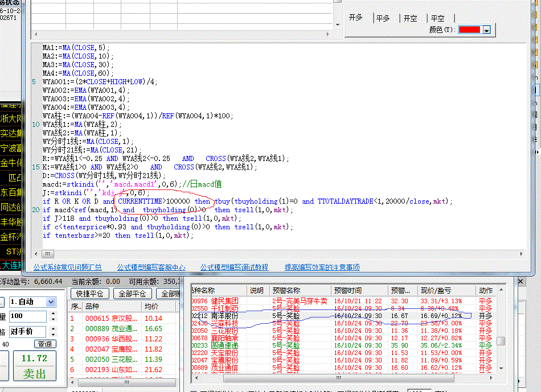This screenshot has height=392, width=541.
Task: Increase quantity with the 100 field's up arrow
Action: 53,313
